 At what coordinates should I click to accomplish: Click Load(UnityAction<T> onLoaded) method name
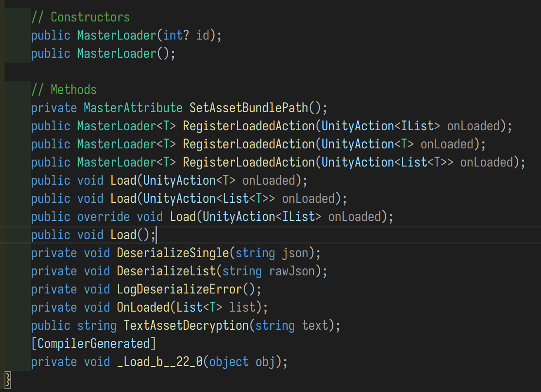(x=123, y=181)
